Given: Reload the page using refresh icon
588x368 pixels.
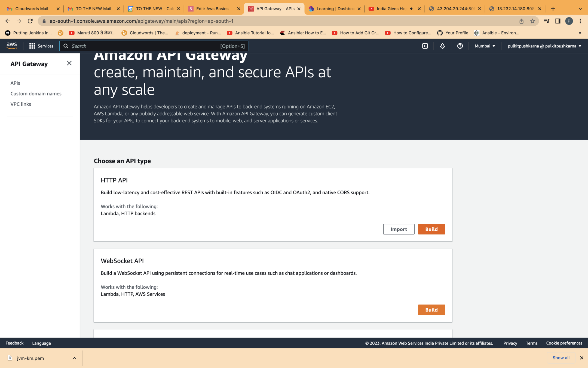Looking at the screenshot, I should [30, 21].
